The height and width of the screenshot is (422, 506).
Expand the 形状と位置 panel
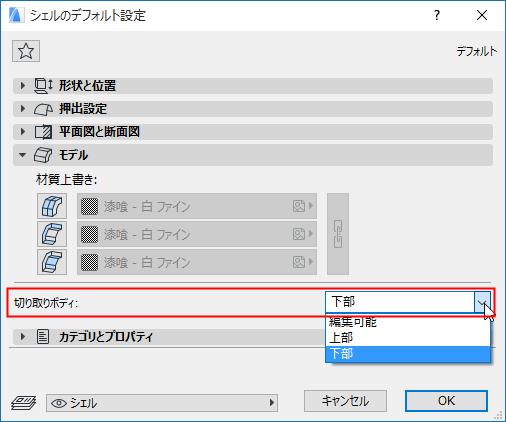253,86
